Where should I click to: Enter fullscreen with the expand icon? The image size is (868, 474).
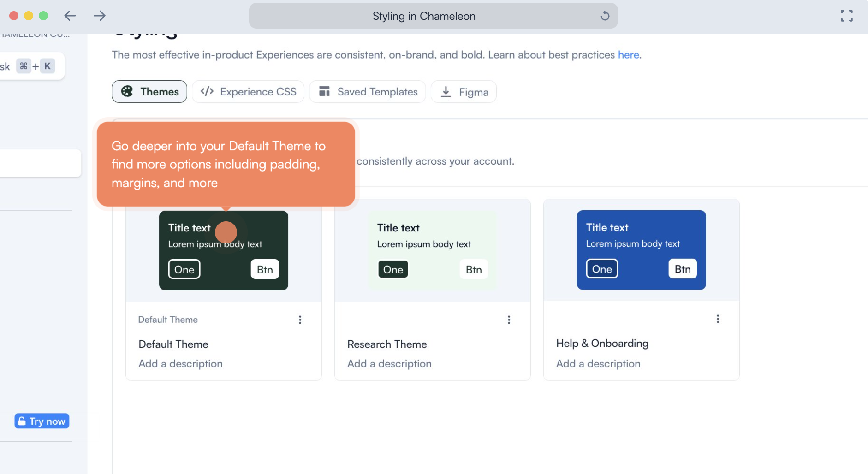[x=846, y=16]
